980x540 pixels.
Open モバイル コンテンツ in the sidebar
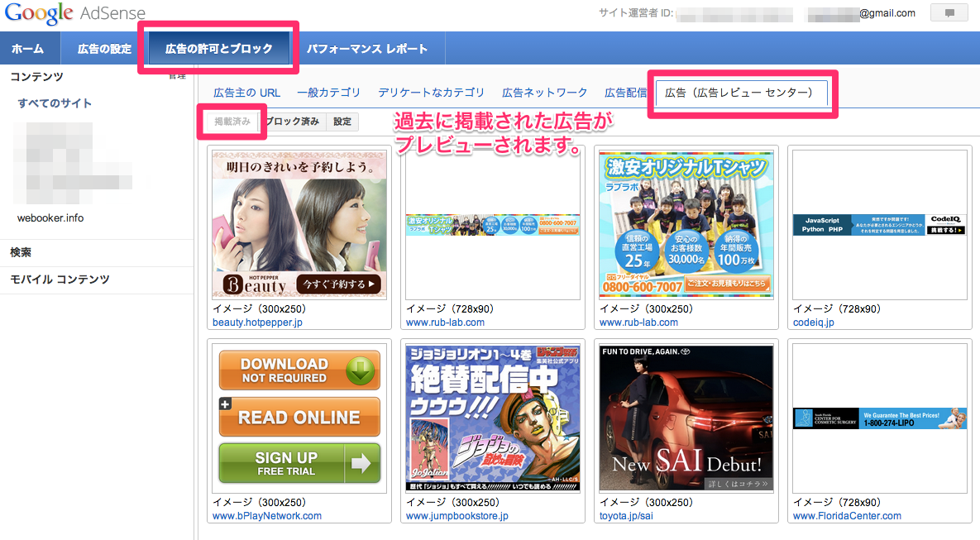[60, 280]
